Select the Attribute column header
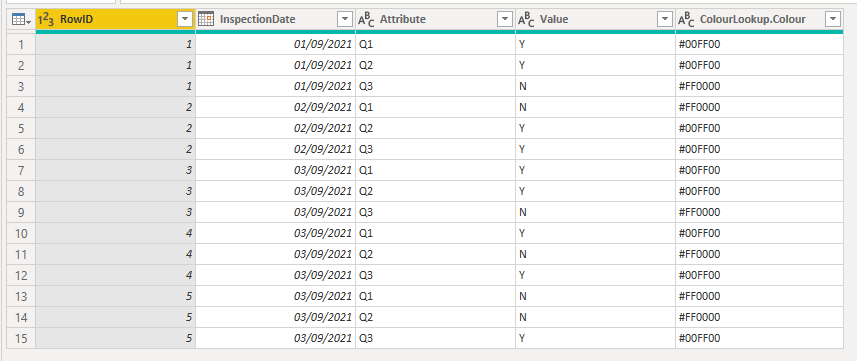This screenshot has width=857, height=361. tap(436, 20)
